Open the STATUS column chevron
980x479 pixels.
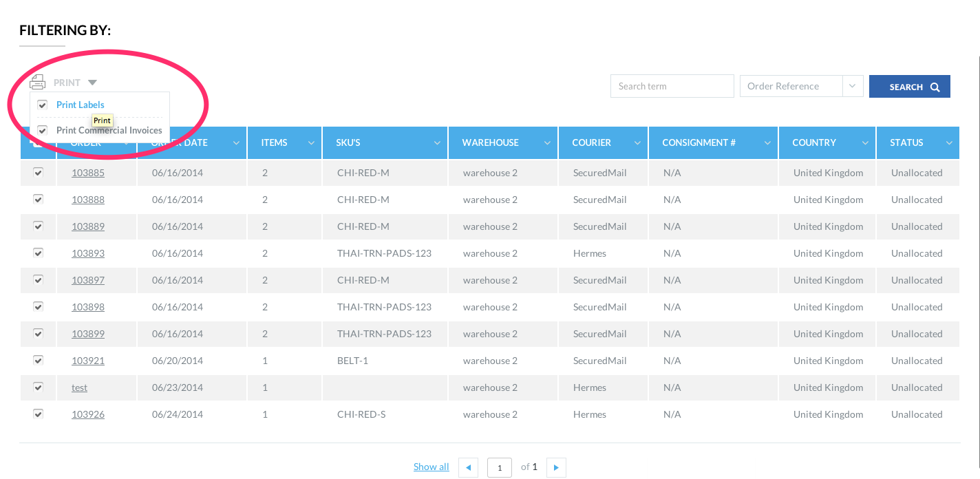(x=950, y=143)
